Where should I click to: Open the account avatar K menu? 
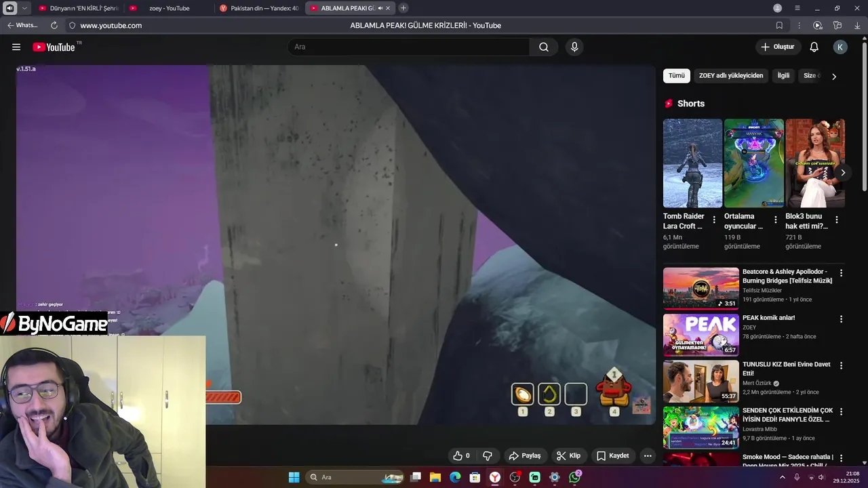840,47
